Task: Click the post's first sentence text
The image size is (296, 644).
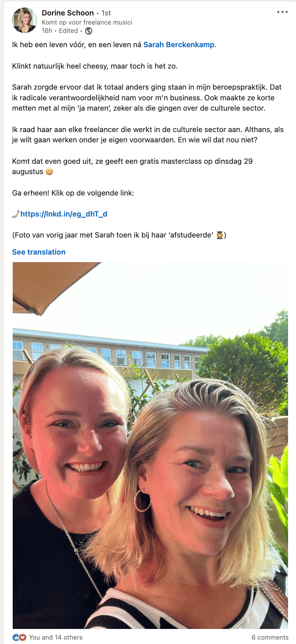Action: click(114, 45)
